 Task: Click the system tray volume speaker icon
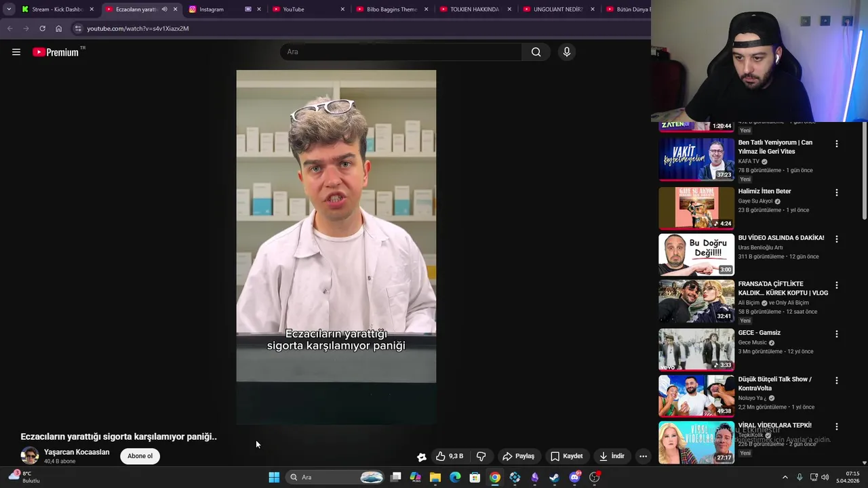(x=825, y=477)
